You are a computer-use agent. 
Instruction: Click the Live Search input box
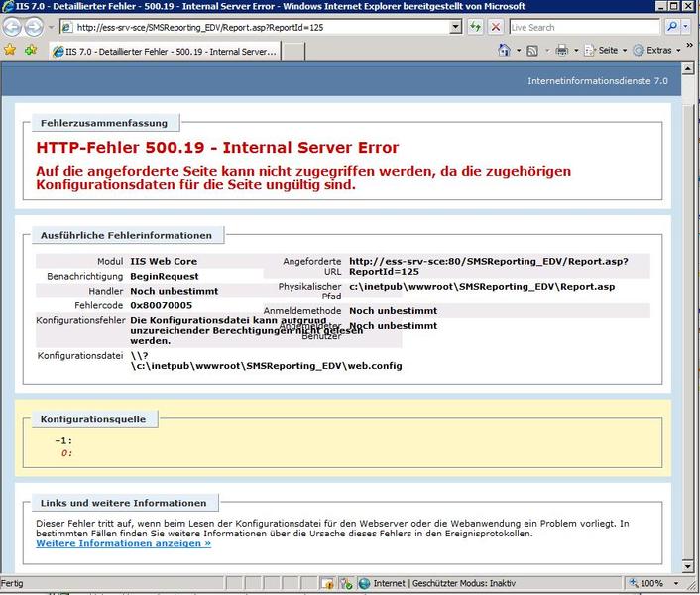click(x=585, y=27)
